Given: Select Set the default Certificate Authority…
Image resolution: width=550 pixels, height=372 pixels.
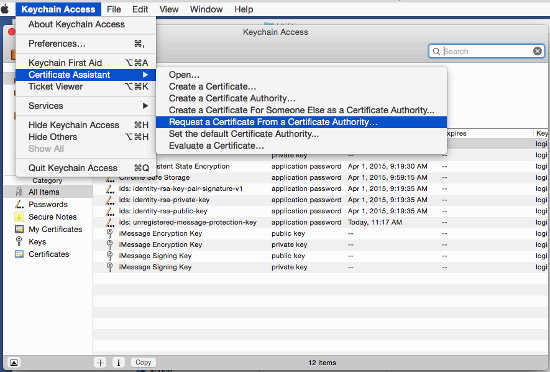Looking at the screenshot, I should pos(302,134).
